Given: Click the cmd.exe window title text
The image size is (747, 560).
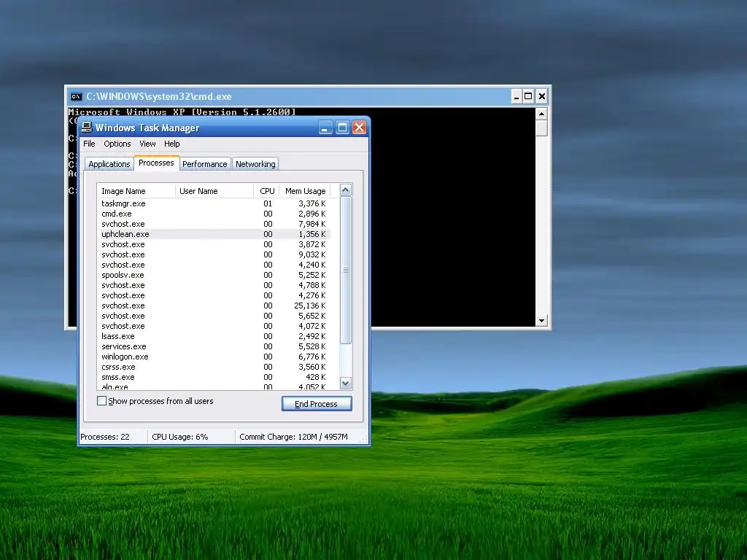Looking at the screenshot, I should click(158, 97).
